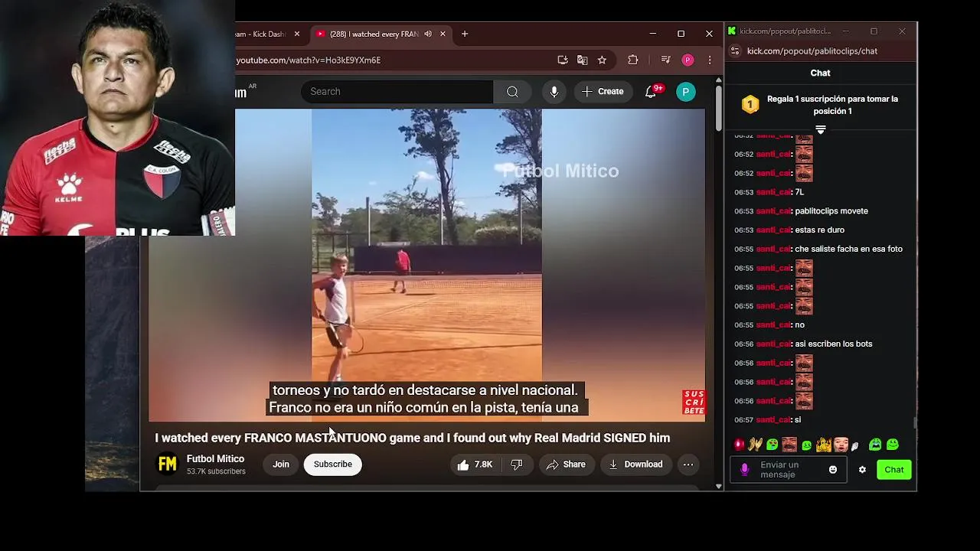Image resolution: width=980 pixels, height=551 pixels.
Task: Insert the green crying blob emote
Action: (x=875, y=445)
